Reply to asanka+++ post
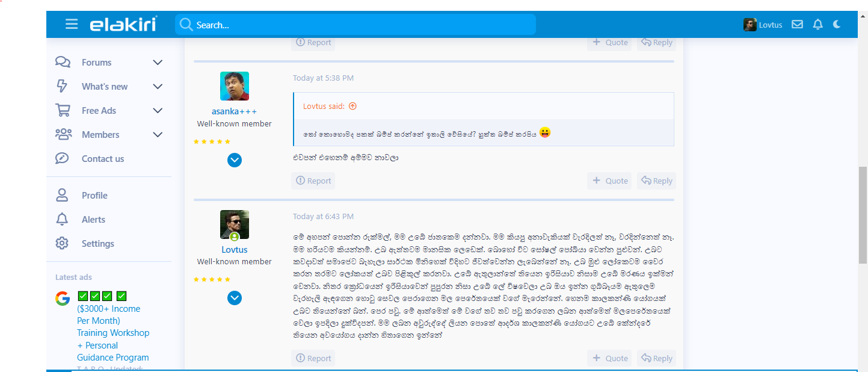Screen dimensions: 868x372 click(x=656, y=181)
